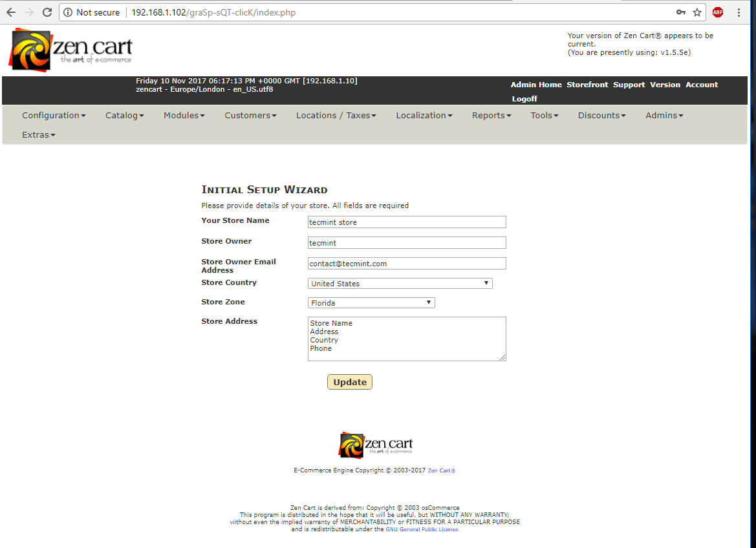Image resolution: width=756 pixels, height=548 pixels.
Task: Open the Account link
Action: (x=702, y=85)
